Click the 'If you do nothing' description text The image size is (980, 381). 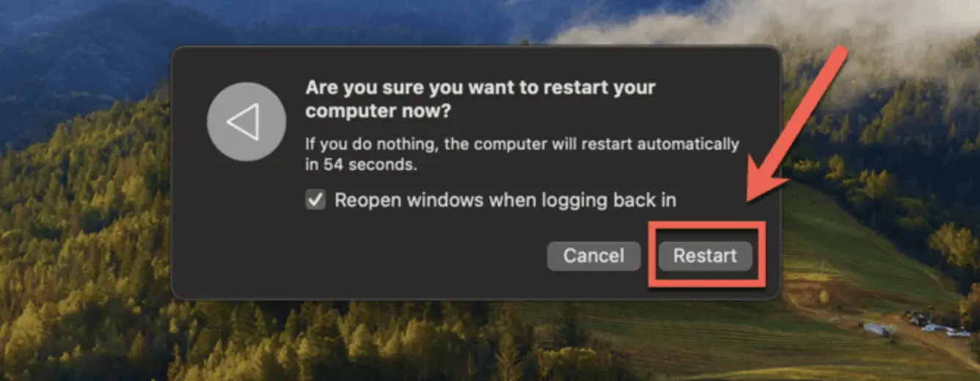(522, 154)
